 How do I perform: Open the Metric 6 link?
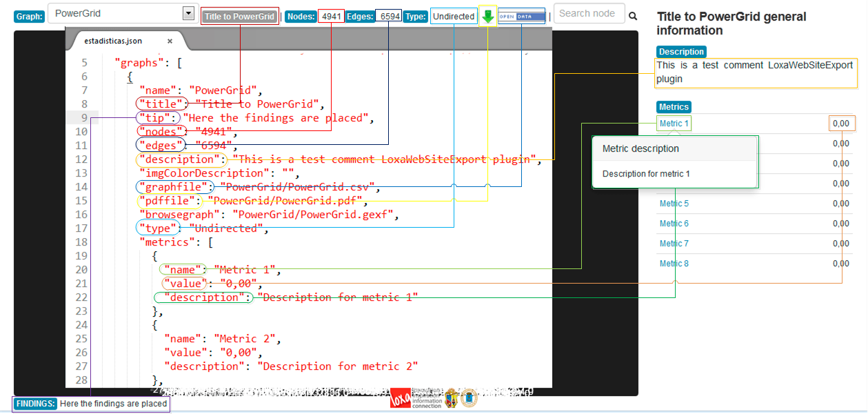pos(674,224)
